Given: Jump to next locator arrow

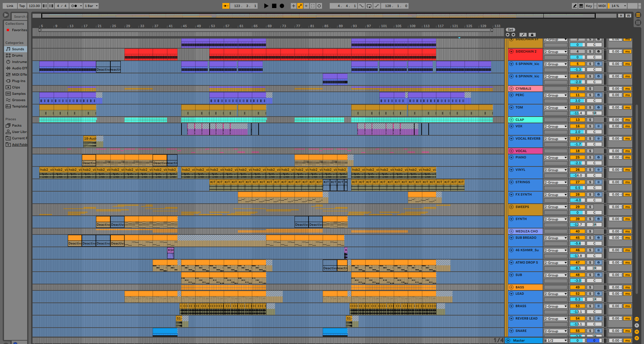Looking at the screenshot, I should pyautogui.click(x=513, y=35).
